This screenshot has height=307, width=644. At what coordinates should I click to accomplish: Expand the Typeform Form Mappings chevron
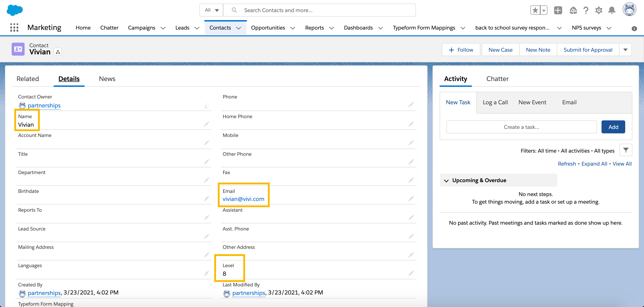[463, 28]
